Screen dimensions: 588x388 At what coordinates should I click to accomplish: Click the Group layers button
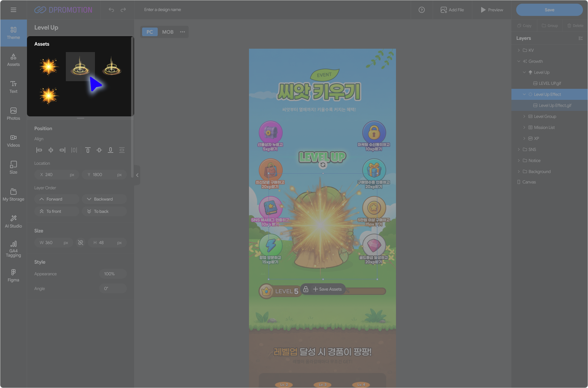coord(550,26)
